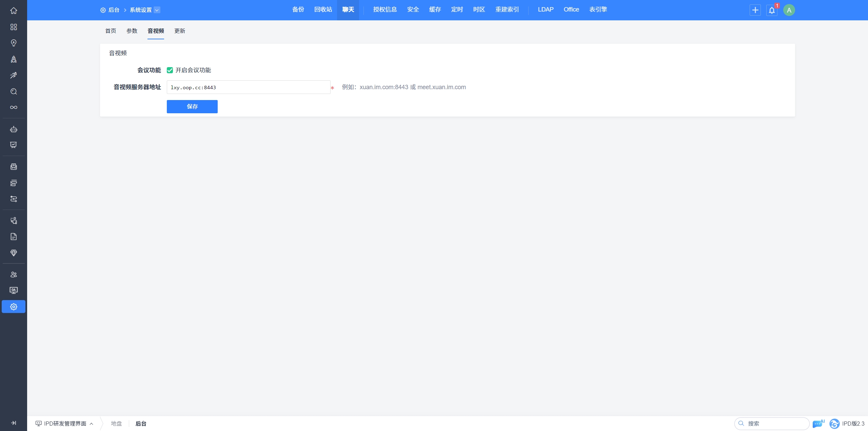Screen dimensions: 868x431
Task: Switch to the 参数 tab
Action: [132, 31]
